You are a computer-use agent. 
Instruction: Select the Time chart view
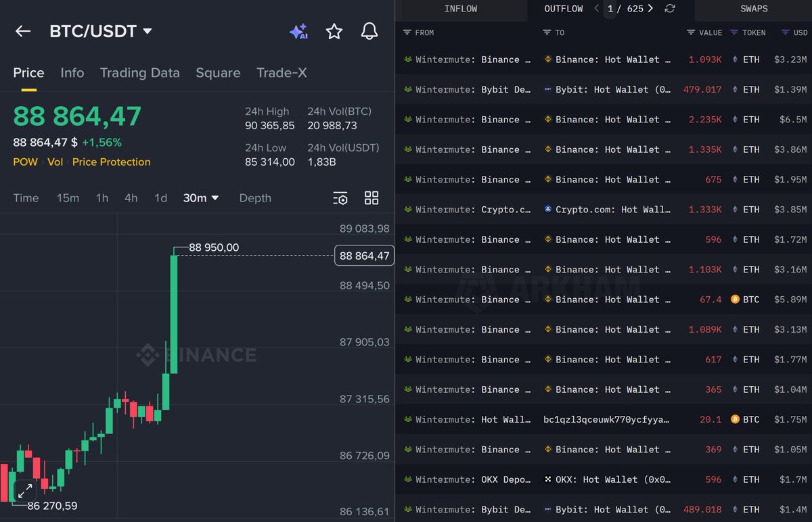26,198
